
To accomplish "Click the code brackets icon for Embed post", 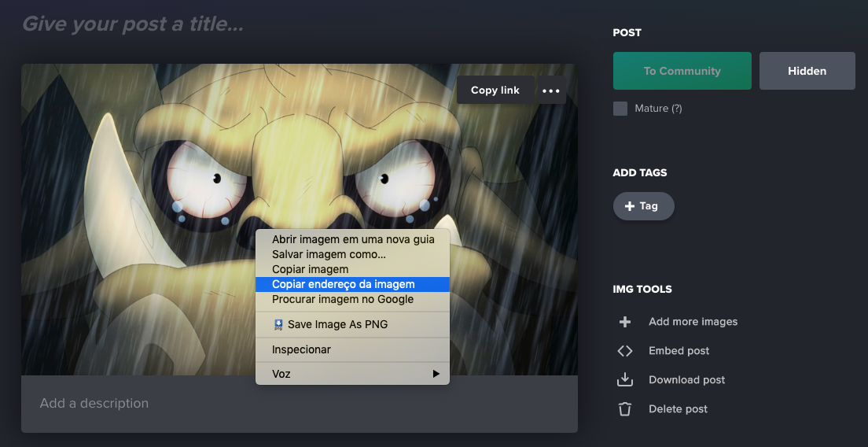I will [625, 351].
